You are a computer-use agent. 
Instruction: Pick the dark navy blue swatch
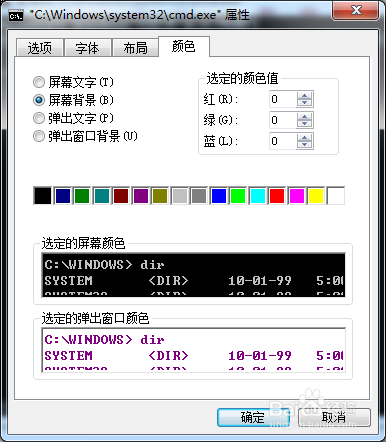coord(63,196)
